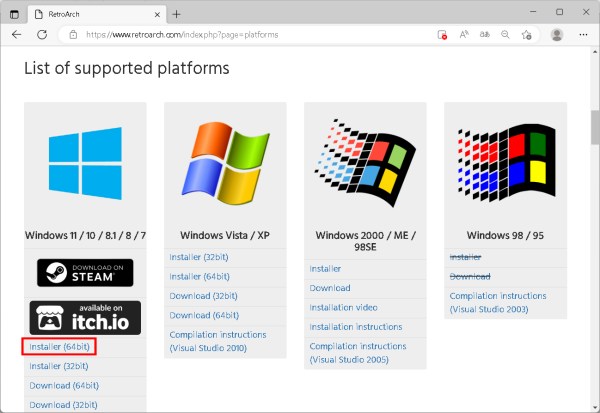Image resolution: width=600 pixels, height=413 pixels.
Task: Click the Download on Steam button
Action: (x=85, y=272)
